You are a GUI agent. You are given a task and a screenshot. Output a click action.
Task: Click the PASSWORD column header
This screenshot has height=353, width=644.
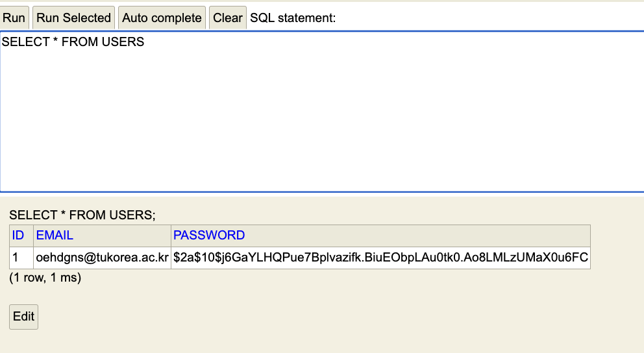tap(209, 235)
